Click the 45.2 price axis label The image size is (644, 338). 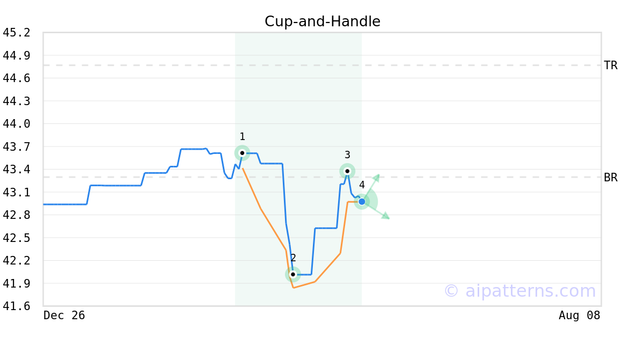coord(16,33)
